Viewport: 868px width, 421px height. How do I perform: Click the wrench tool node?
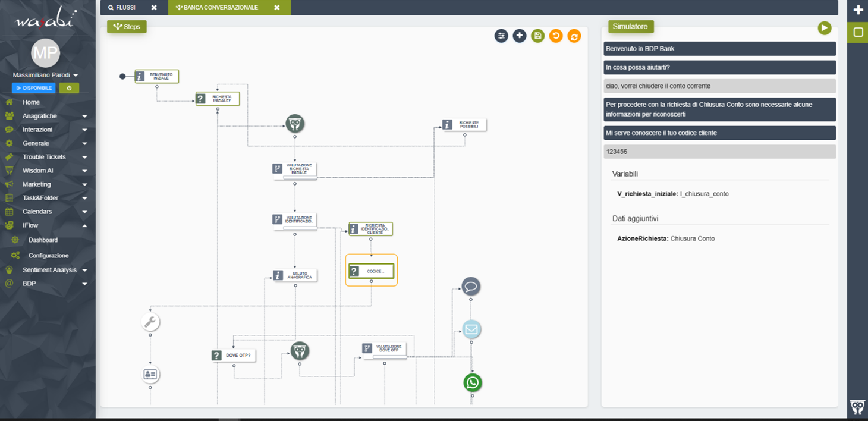click(150, 322)
